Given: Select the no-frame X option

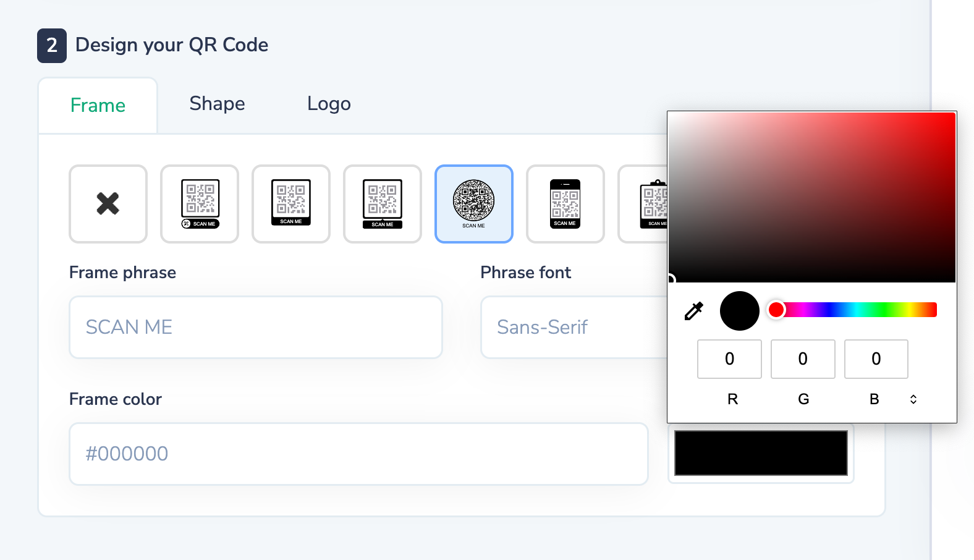Looking at the screenshot, I should coord(108,204).
